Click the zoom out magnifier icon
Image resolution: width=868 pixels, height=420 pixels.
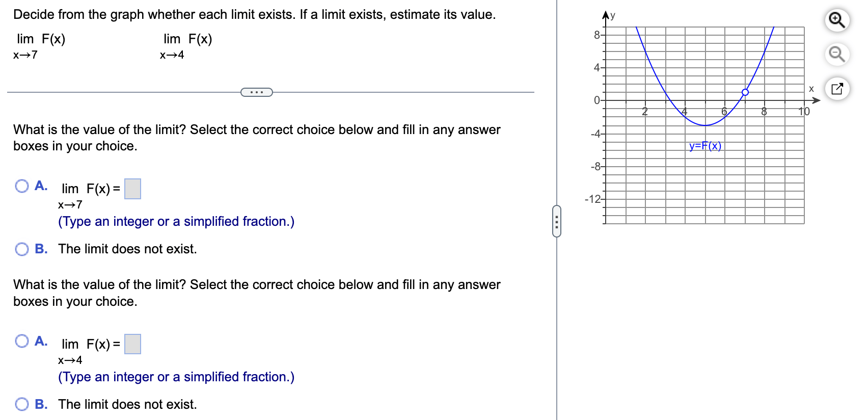click(x=837, y=54)
